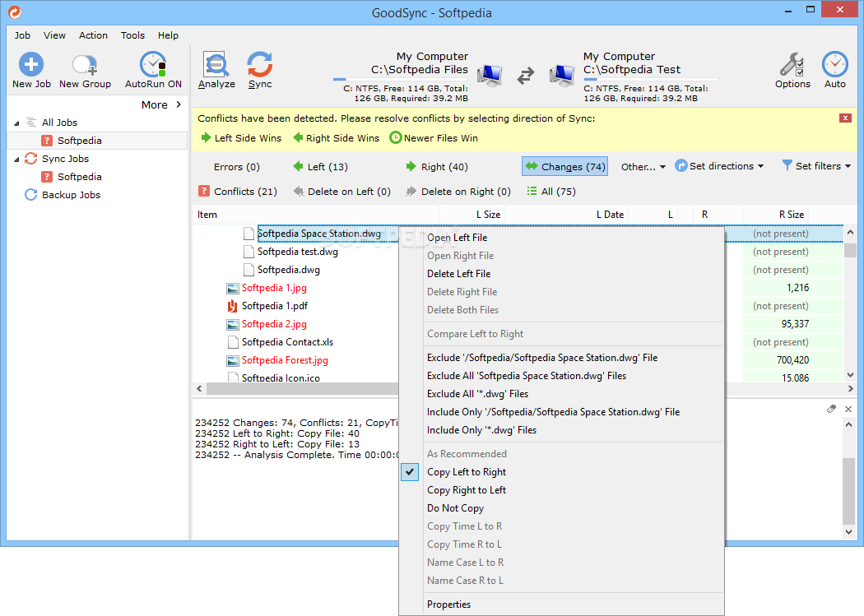This screenshot has height=616, width=864.
Task: Collapse the All Jobs tree node
Action: [x=16, y=123]
